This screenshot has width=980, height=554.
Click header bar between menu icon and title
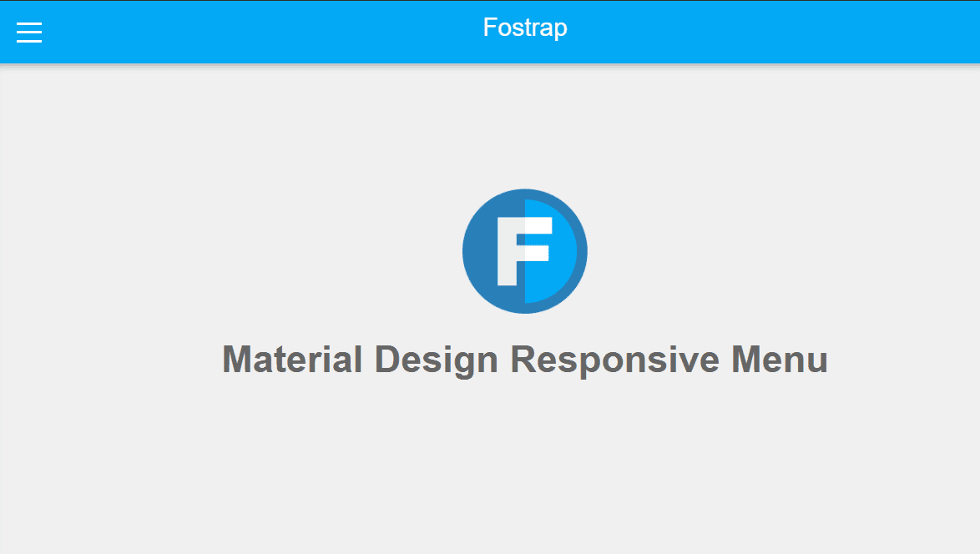(x=250, y=32)
